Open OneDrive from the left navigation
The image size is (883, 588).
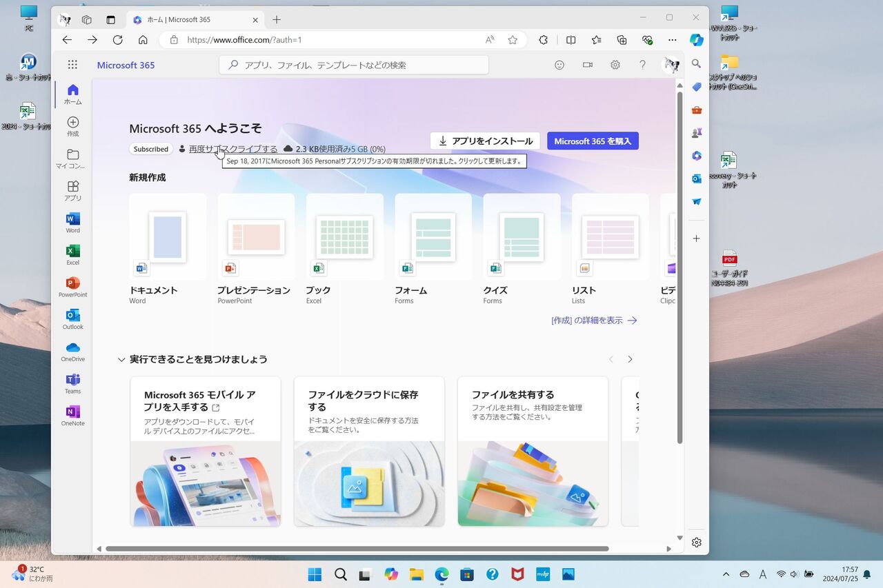click(73, 352)
